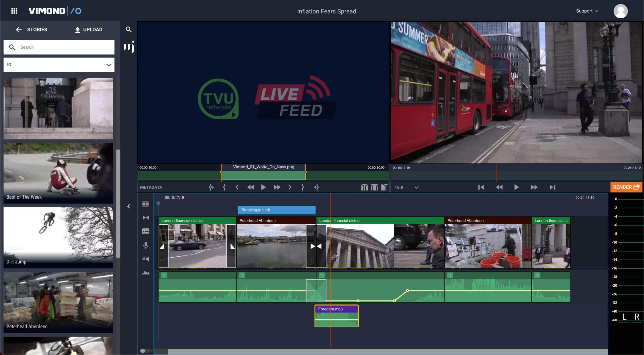This screenshot has width=644, height=355.
Task: Click program scrub bar playhead
Action: point(496,173)
